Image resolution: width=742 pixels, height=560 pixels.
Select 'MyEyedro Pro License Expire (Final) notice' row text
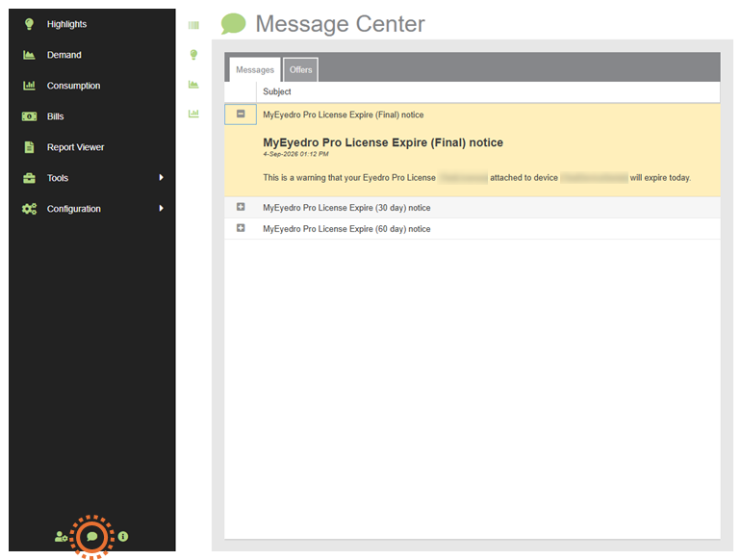343,115
